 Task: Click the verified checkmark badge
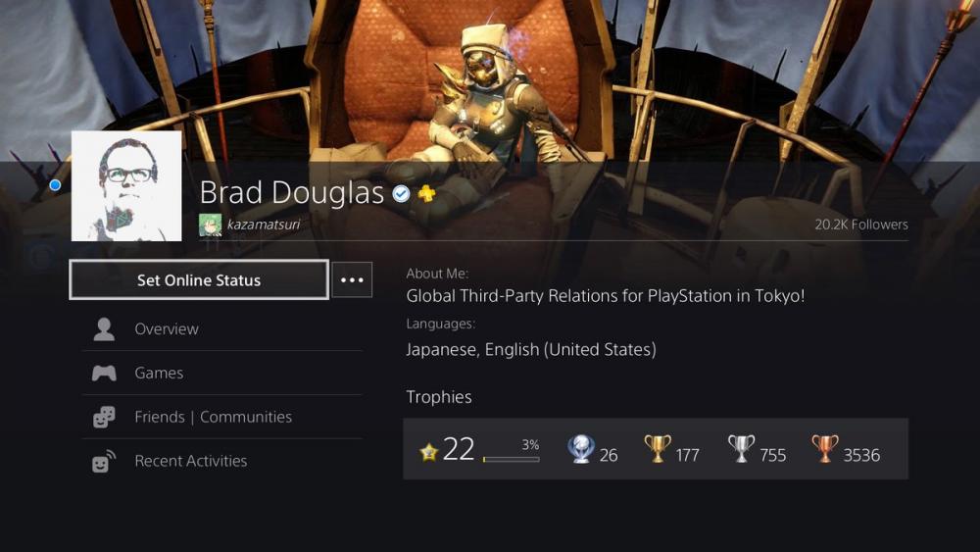coord(401,194)
